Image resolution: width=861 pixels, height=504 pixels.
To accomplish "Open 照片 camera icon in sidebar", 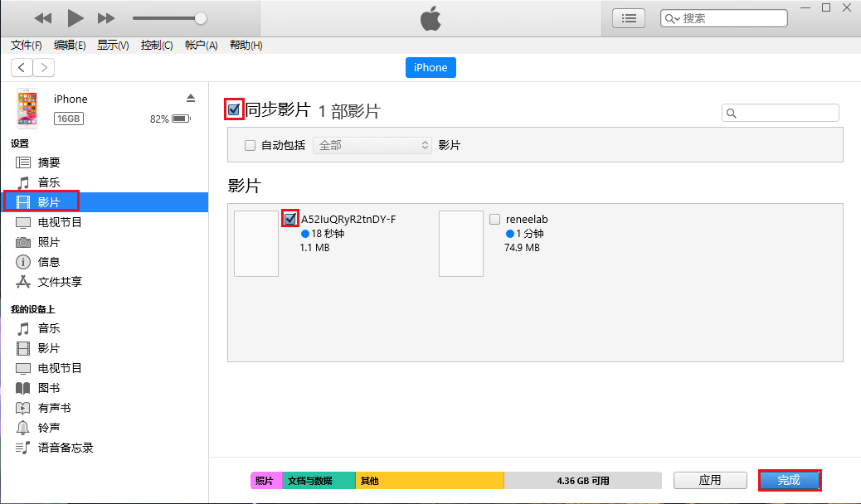I will [23, 242].
